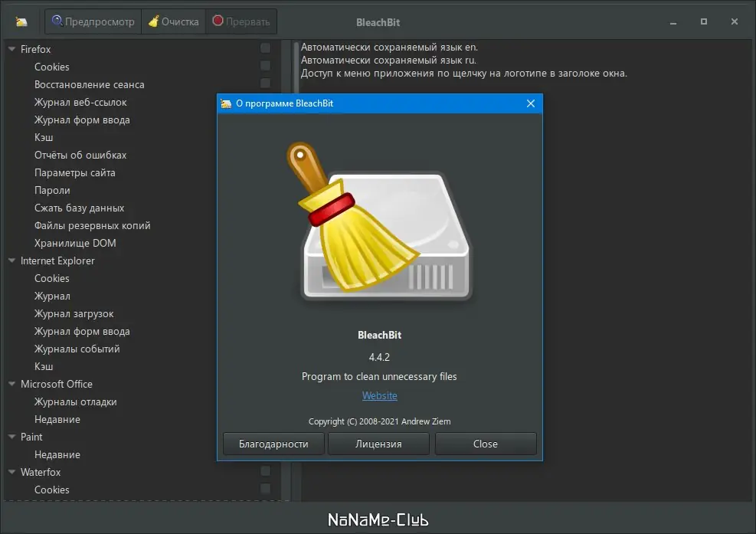Toggle the Firefox Cookies checkbox
This screenshot has height=534, width=756.
click(265, 66)
